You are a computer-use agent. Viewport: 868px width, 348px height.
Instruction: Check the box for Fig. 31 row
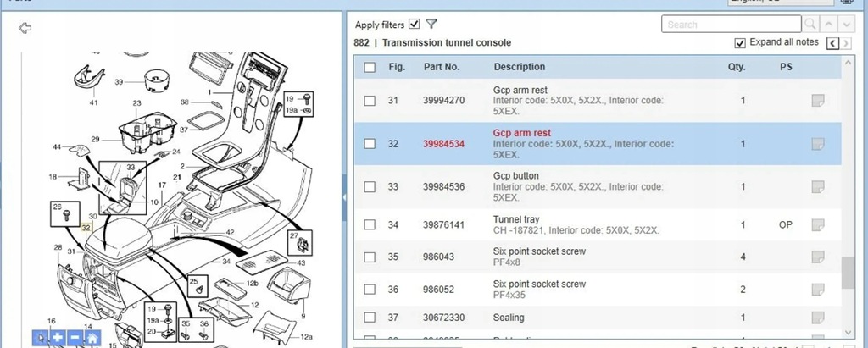370,101
